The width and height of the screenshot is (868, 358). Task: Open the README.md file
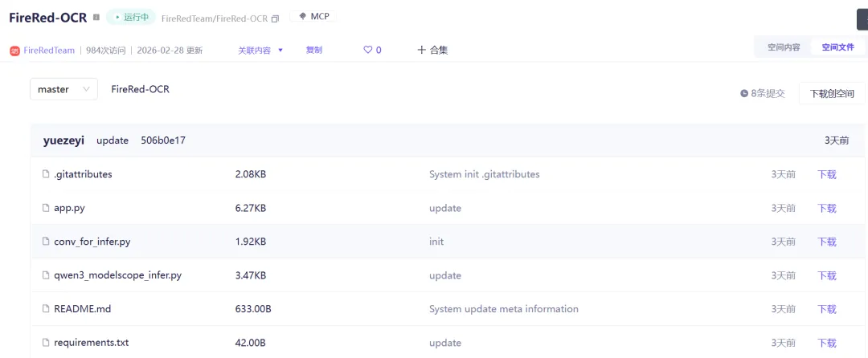click(x=83, y=309)
